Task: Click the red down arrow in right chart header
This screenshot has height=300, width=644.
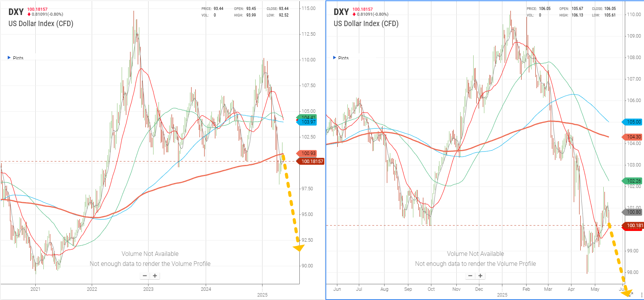Action: point(354,15)
